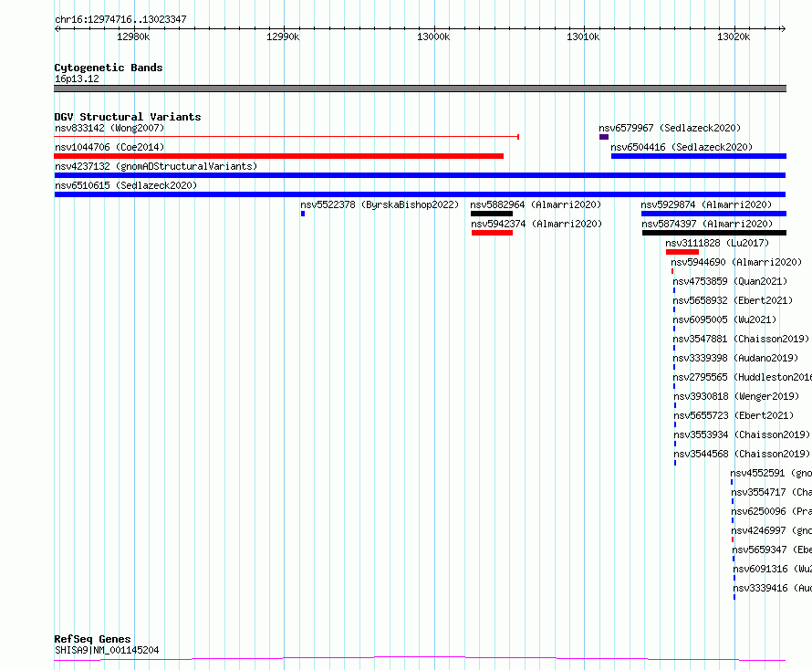Click the SHISA9|NM_001145204 gene label
The height and width of the screenshot is (670, 812).
[x=107, y=650]
